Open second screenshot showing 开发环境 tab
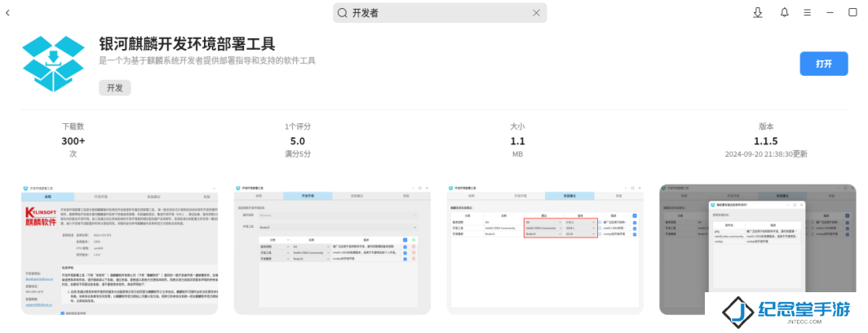This screenshot has height=333, width=868. pyautogui.click(x=332, y=249)
